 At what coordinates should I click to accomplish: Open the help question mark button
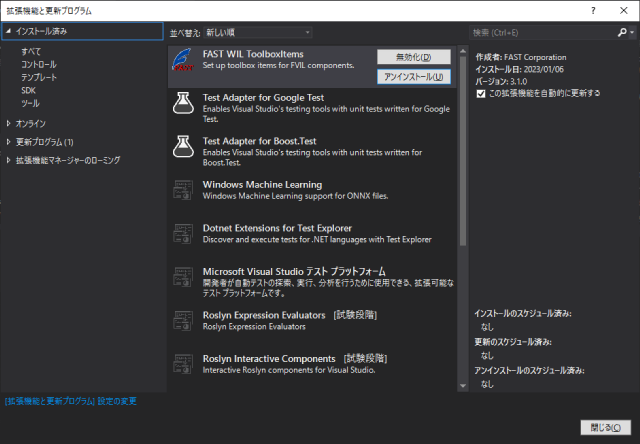[x=593, y=11]
